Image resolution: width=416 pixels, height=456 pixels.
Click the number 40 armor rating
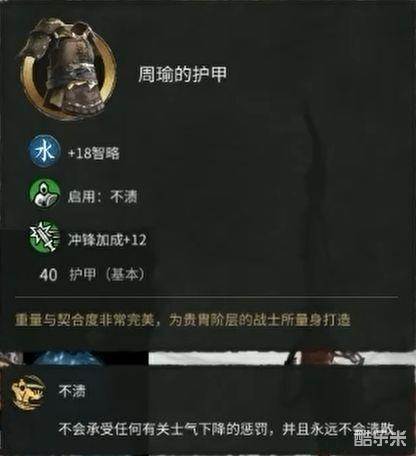click(48, 275)
